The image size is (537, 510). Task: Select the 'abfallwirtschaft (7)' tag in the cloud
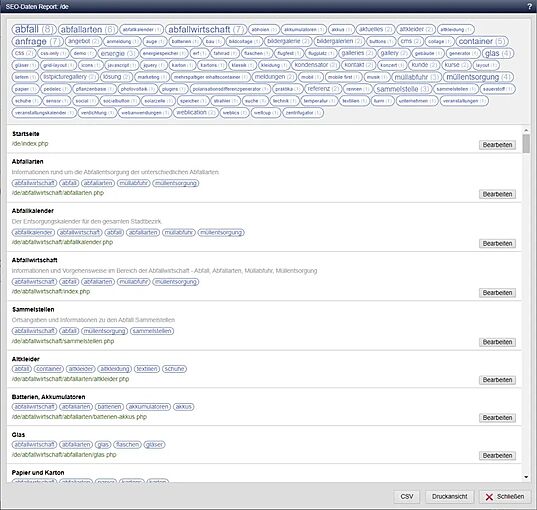[206, 29]
